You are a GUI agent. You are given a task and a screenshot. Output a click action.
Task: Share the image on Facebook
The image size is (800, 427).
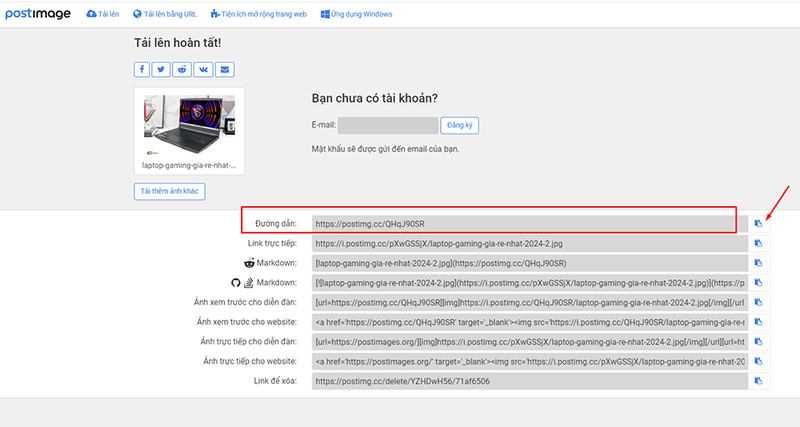click(x=142, y=69)
